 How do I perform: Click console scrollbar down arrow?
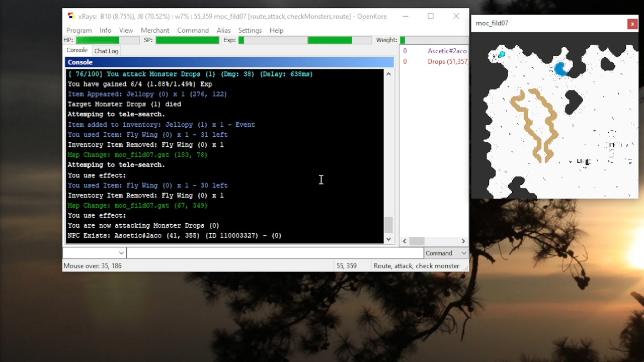click(x=388, y=239)
